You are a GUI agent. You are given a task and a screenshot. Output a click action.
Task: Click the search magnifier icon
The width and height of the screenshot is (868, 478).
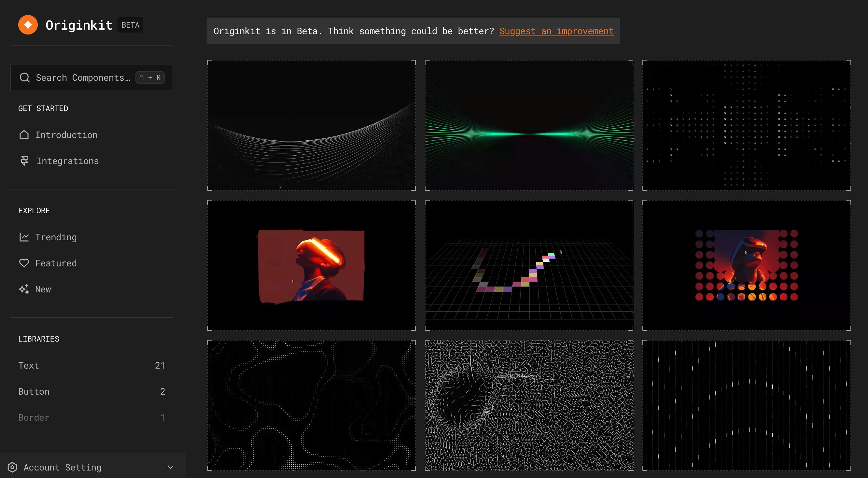pos(24,77)
